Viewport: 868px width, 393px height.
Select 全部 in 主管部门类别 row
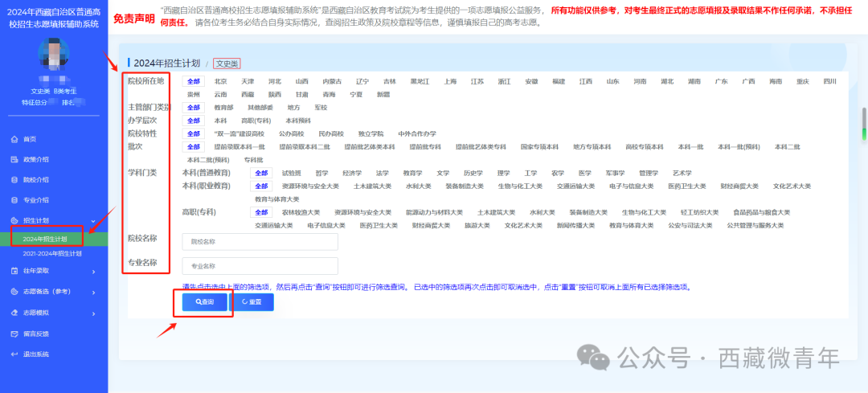tap(193, 108)
